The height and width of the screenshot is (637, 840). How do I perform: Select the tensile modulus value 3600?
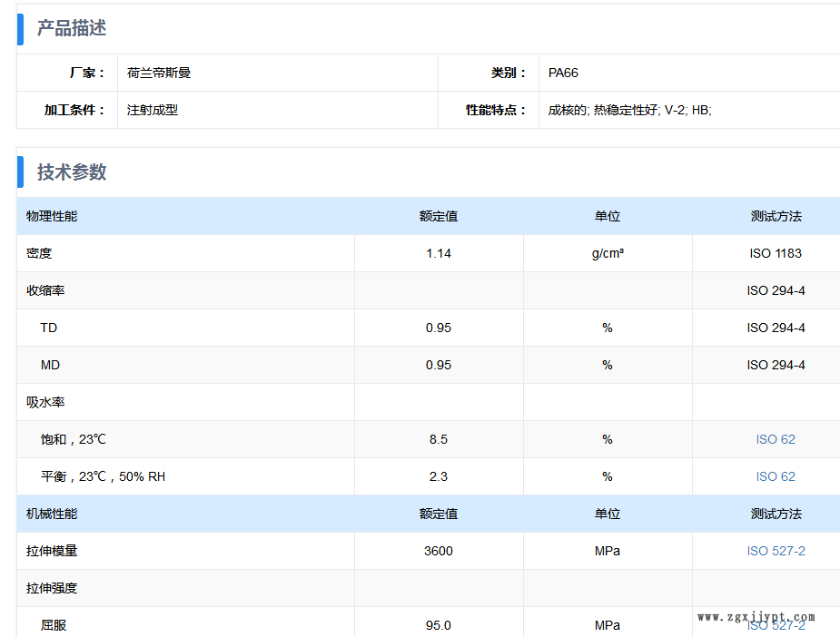(x=439, y=551)
